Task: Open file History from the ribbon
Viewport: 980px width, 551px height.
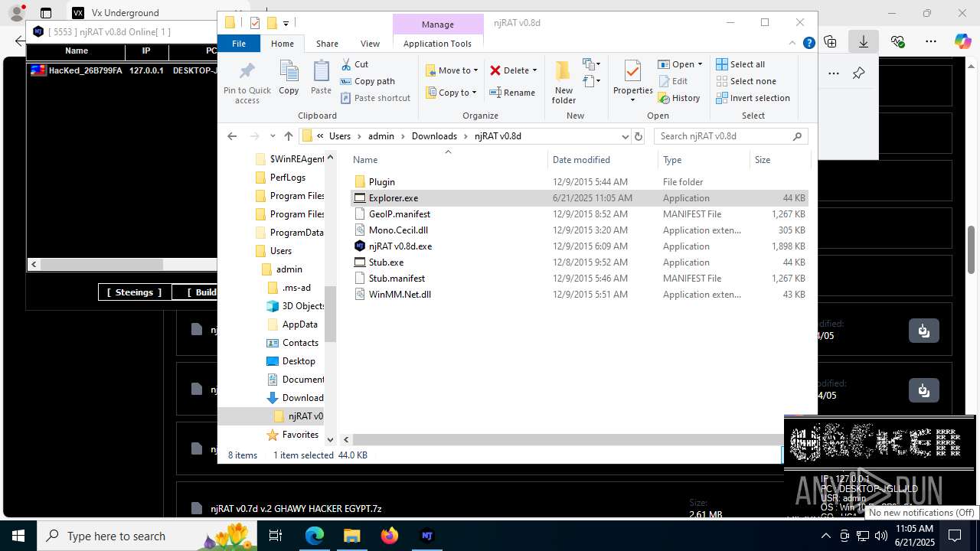Action: coord(678,98)
